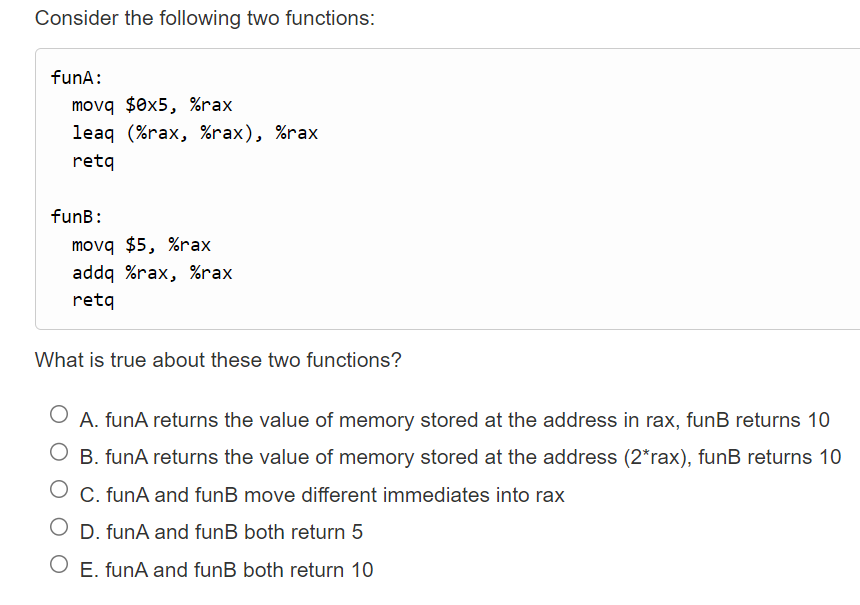The height and width of the screenshot is (605, 860).
Task: Select radio button for option B
Action: [x=57, y=450]
